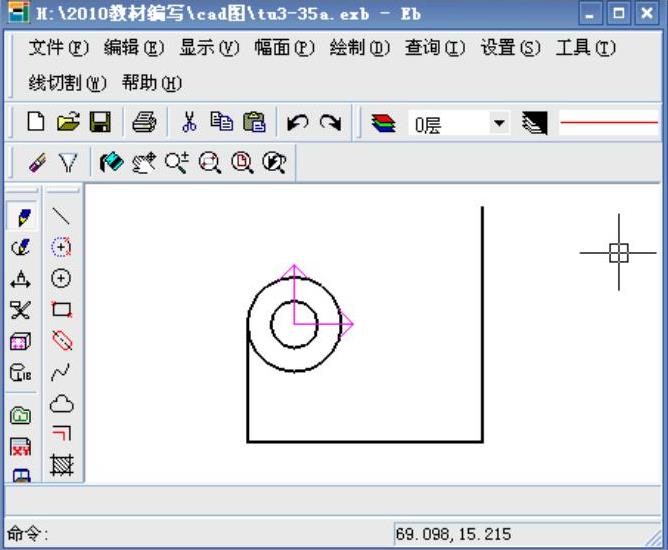668x550 pixels.
Task: Click the New file icon
Action: pos(36,122)
